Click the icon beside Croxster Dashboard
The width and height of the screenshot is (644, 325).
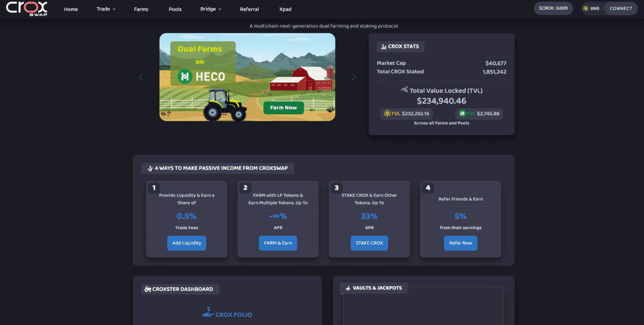148,289
